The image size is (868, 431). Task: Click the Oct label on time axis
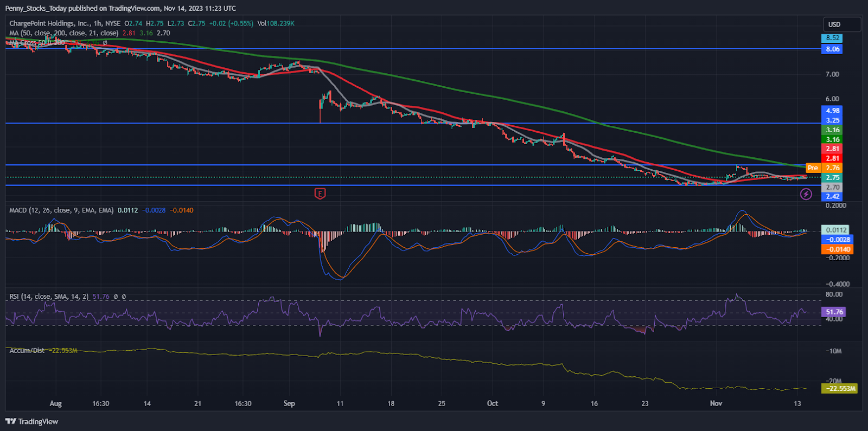click(x=493, y=403)
